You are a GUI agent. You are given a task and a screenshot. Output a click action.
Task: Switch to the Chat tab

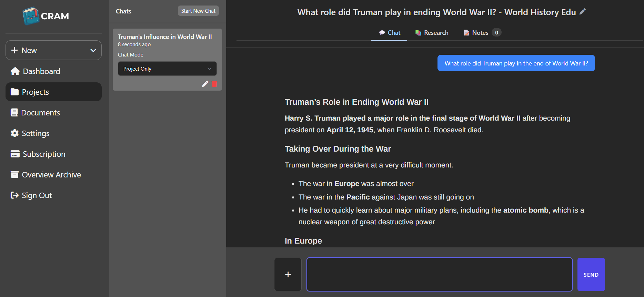pyautogui.click(x=389, y=33)
